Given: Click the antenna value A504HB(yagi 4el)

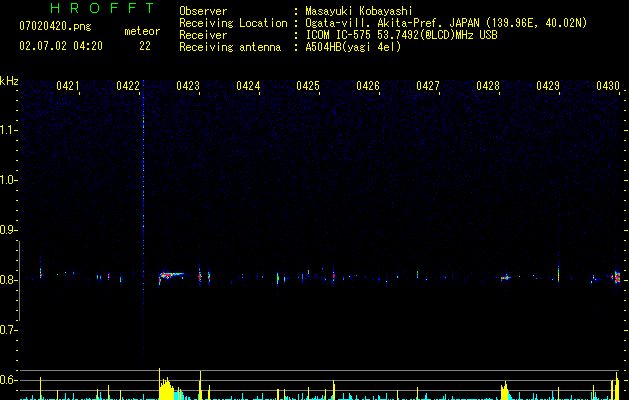Looking at the screenshot, I should pos(353,47).
